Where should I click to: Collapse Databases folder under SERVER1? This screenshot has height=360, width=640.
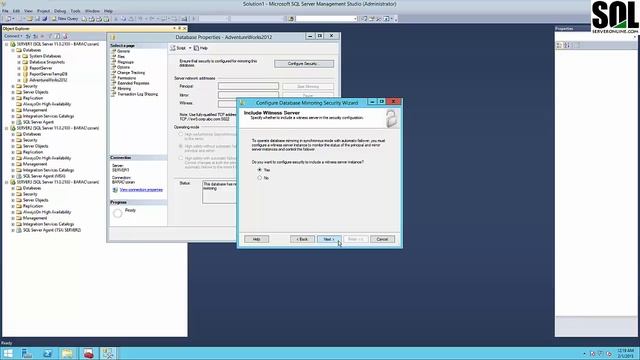(x=13, y=50)
